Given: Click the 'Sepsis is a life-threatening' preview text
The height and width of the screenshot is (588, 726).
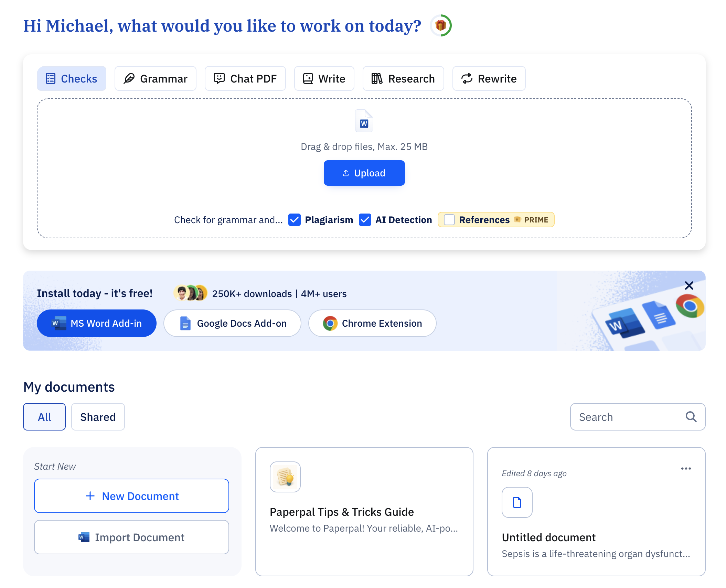Looking at the screenshot, I should [596, 554].
